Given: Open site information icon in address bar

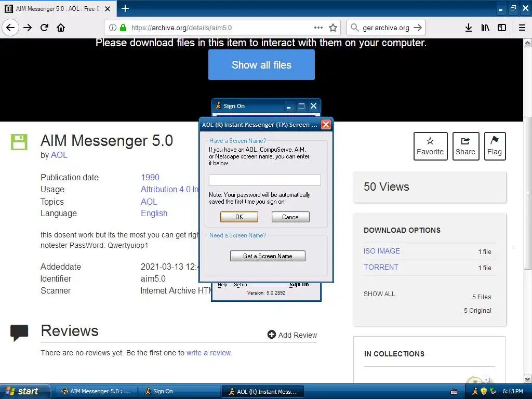Looking at the screenshot, I should 113,28.
